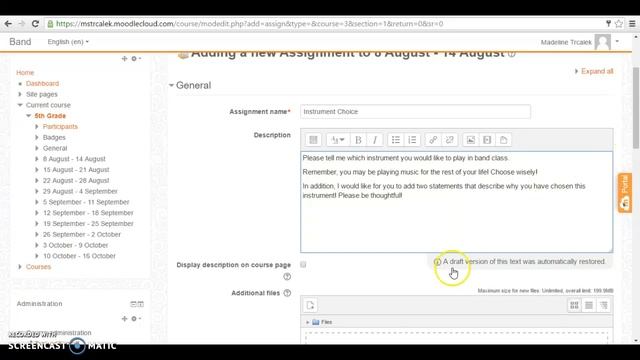Apply italic formatting in description editor

[x=375, y=140]
